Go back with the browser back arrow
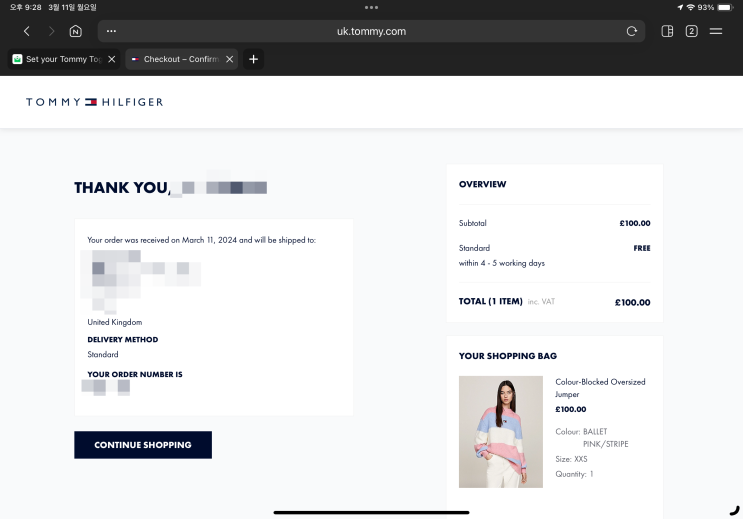The width and height of the screenshot is (743, 519). (27, 31)
